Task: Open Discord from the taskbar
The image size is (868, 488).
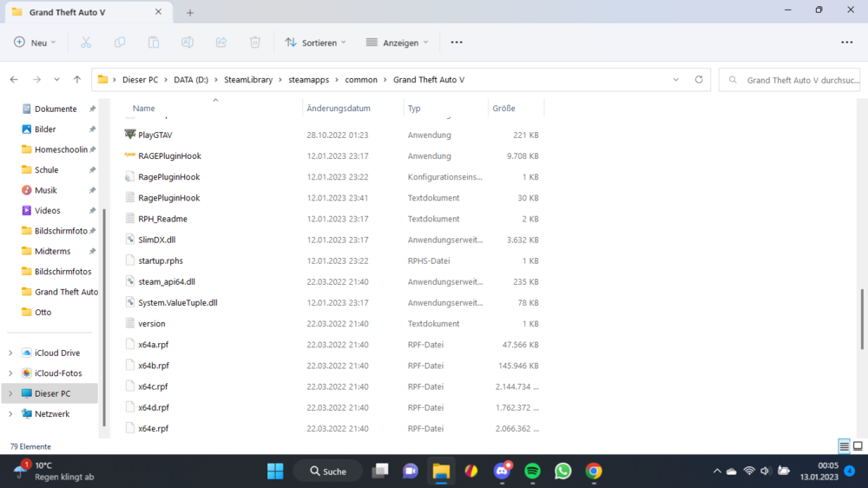Action: (502, 472)
